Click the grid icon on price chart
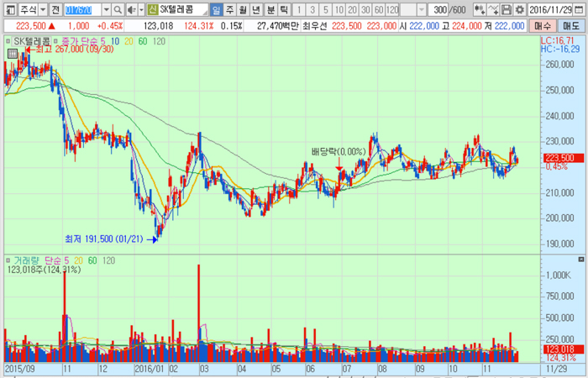The image size is (588, 378). 11,54
